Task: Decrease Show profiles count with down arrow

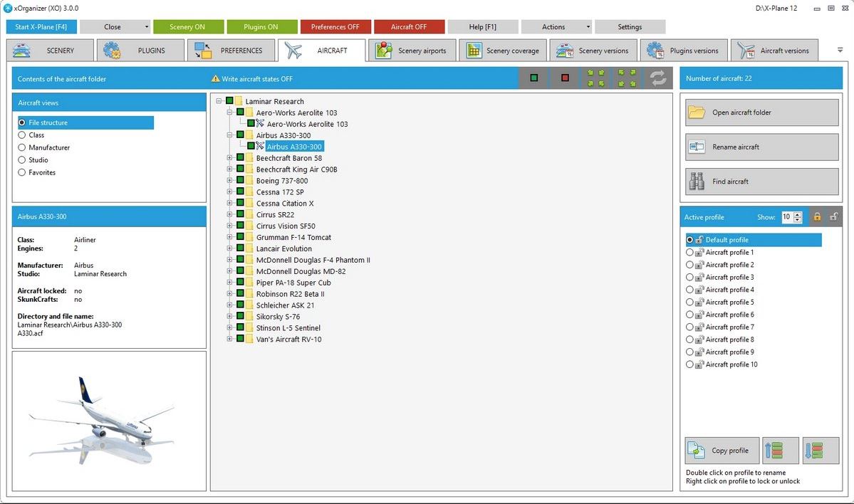Action: point(797,220)
